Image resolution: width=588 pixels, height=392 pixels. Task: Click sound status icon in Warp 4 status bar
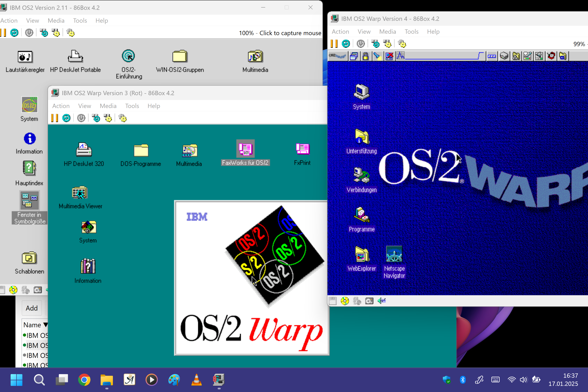(x=382, y=301)
